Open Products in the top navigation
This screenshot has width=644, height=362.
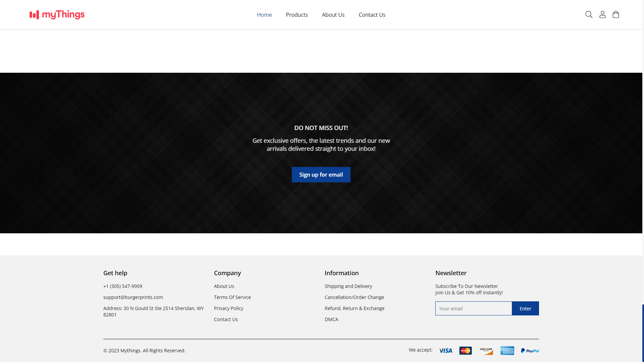[297, 15]
